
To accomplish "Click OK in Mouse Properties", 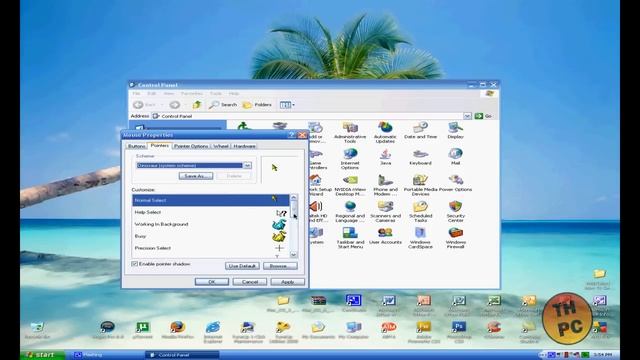I will pyautogui.click(x=211, y=282).
